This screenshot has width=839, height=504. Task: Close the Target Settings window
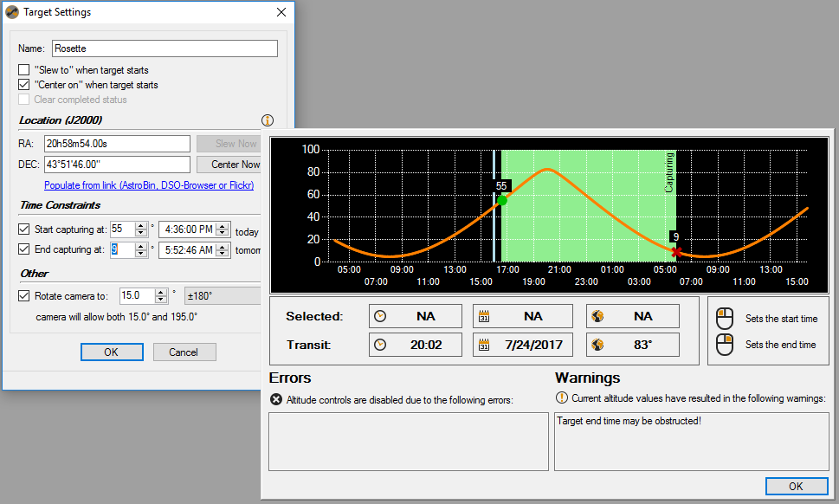(x=281, y=12)
